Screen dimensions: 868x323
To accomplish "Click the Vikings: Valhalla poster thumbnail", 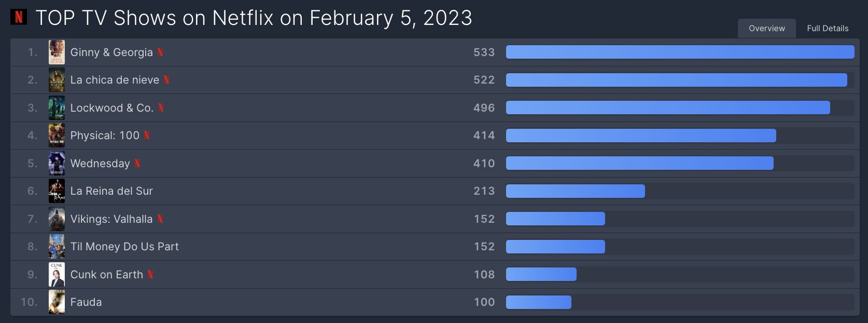I will 57,219.
